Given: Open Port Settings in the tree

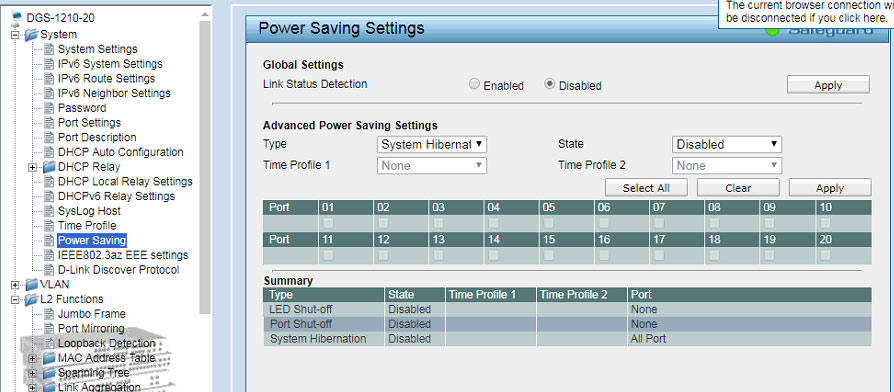Looking at the screenshot, I should [x=90, y=122].
